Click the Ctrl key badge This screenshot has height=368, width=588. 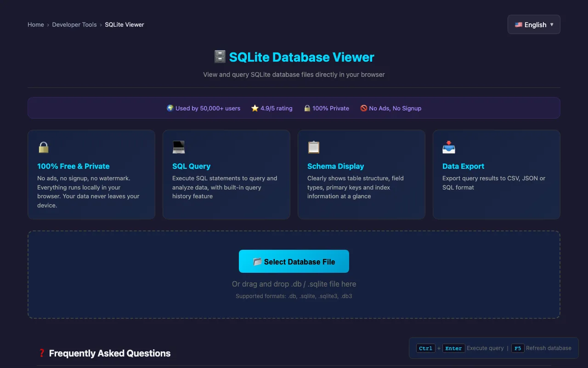(426, 348)
